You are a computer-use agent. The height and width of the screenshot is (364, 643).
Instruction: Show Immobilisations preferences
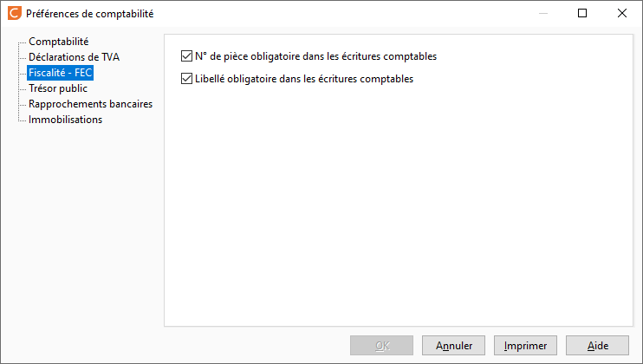click(x=65, y=120)
